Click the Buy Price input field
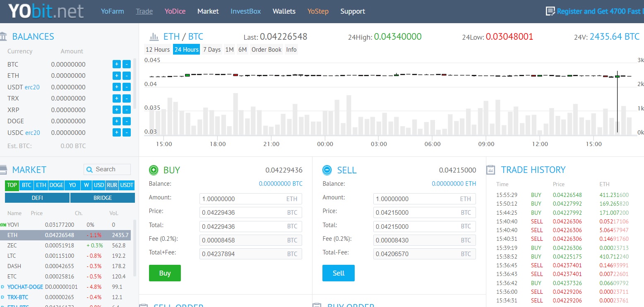This screenshot has height=307, width=644. click(x=251, y=213)
